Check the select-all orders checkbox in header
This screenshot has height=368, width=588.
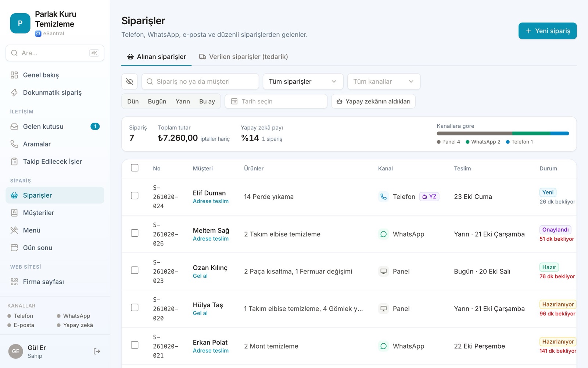[135, 168]
